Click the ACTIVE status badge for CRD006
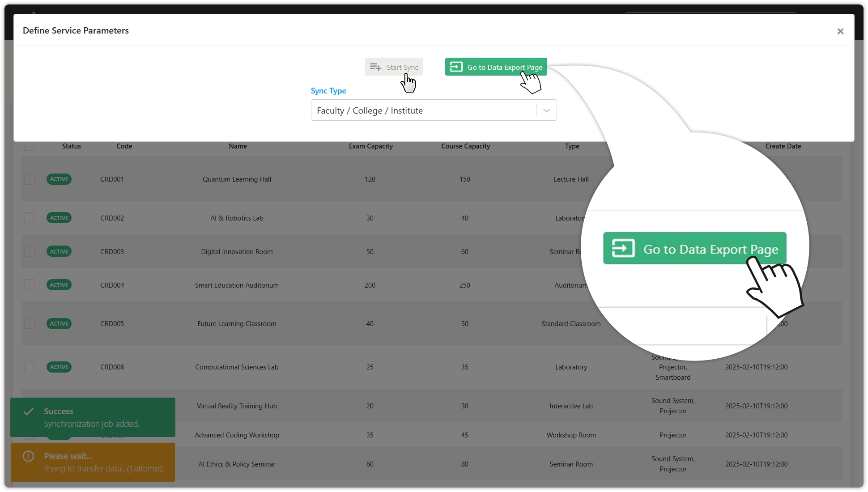This screenshot has height=492, width=868. pos(59,367)
